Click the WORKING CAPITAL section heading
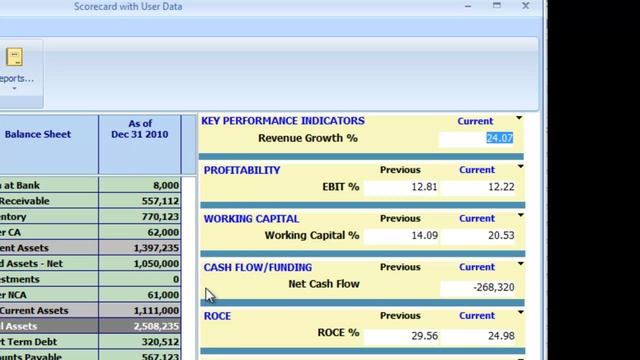The image size is (640, 360). click(x=251, y=219)
